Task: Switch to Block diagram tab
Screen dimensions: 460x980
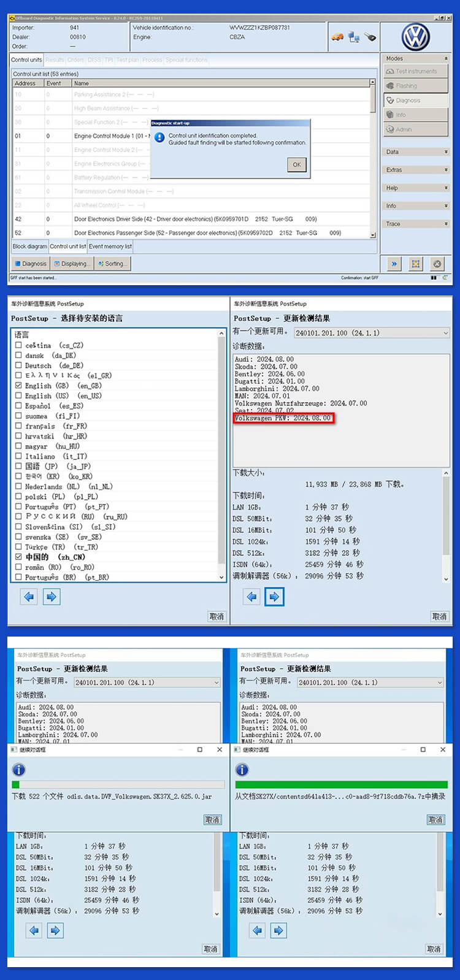Action: (29, 247)
